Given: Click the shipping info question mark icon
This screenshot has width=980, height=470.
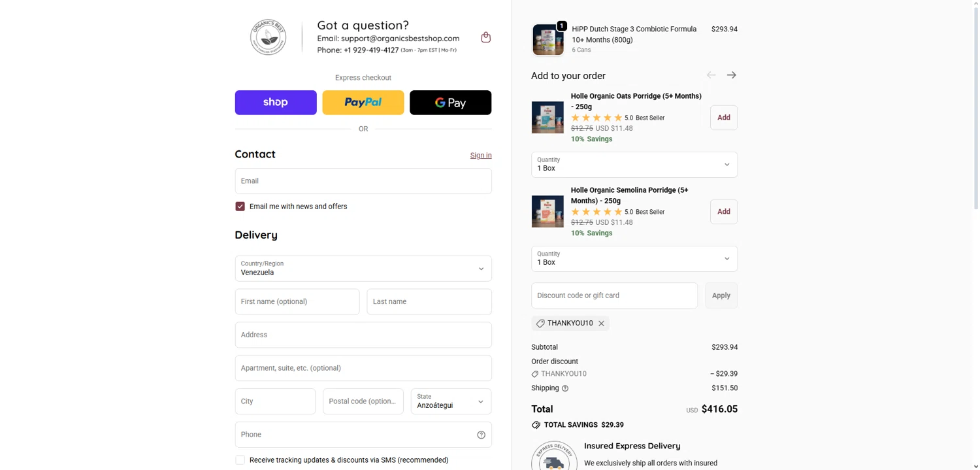Looking at the screenshot, I should pyautogui.click(x=565, y=388).
